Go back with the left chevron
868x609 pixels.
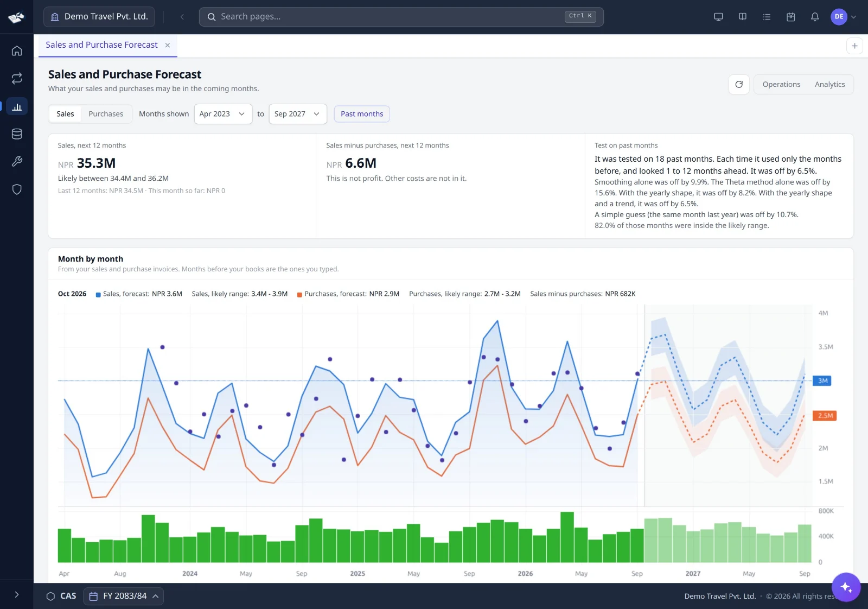tap(182, 17)
